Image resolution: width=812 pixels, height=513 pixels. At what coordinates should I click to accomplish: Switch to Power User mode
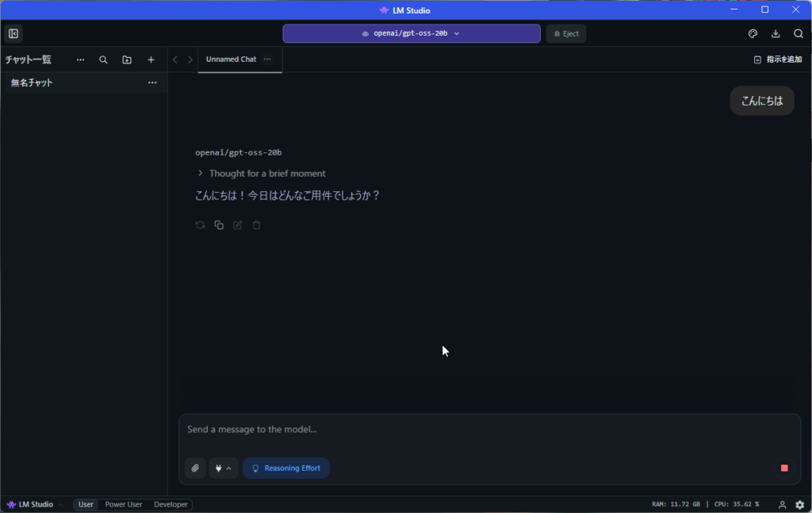124,504
